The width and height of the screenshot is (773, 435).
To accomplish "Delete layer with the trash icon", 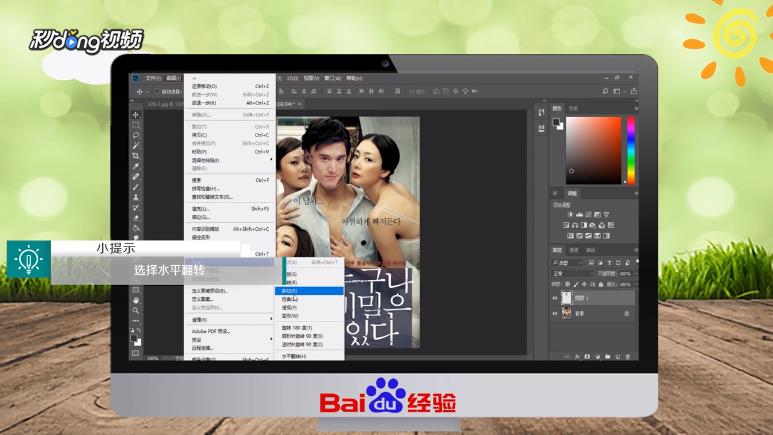I will point(628,357).
